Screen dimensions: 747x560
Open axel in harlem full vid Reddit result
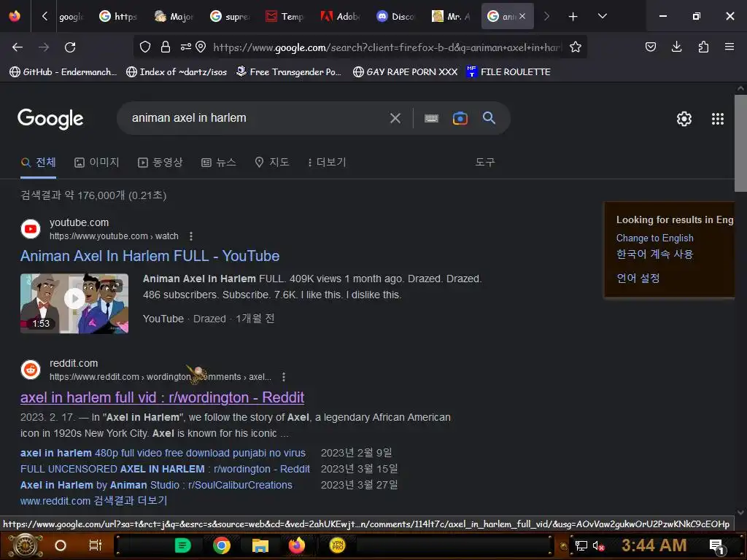pyautogui.click(x=162, y=397)
